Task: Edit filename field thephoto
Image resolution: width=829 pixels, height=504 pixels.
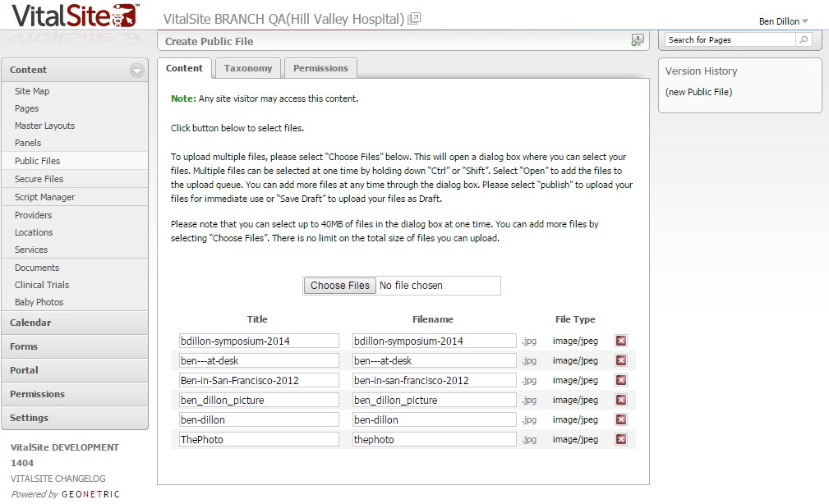Action: pyautogui.click(x=435, y=439)
